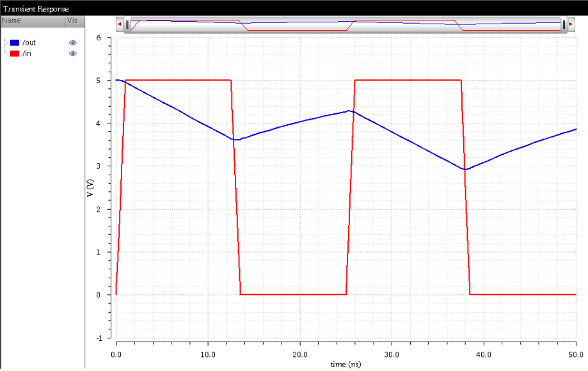The height and width of the screenshot is (371, 588).
Task: Click the waveform overview strip thumbnail
Action: tap(346, 25)
